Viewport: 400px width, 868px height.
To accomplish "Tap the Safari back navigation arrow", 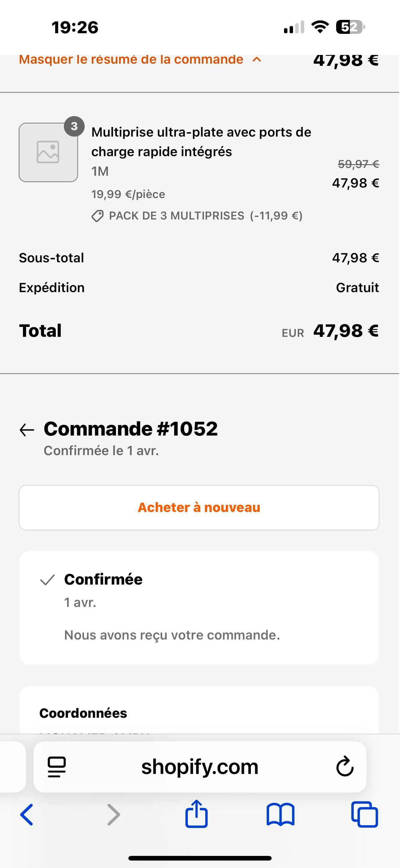I will click(x=27, y=814).
